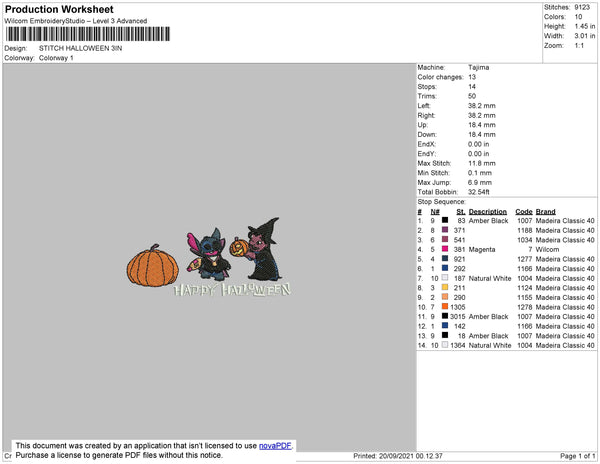This screenshot has width=600, height=464.
Task: Click the Code column header
Action: click(524, 212)
